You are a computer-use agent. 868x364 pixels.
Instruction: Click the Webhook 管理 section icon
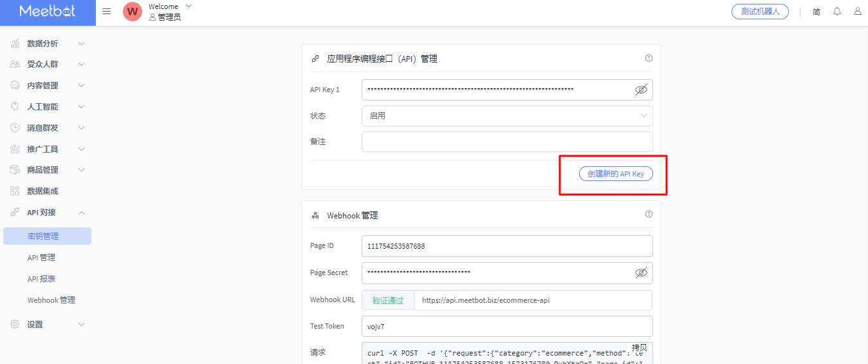pos(315,215)
